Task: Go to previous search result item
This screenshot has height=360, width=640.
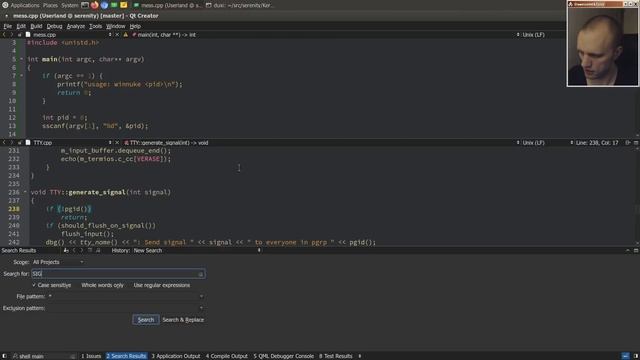Action: tap(74, 250)
